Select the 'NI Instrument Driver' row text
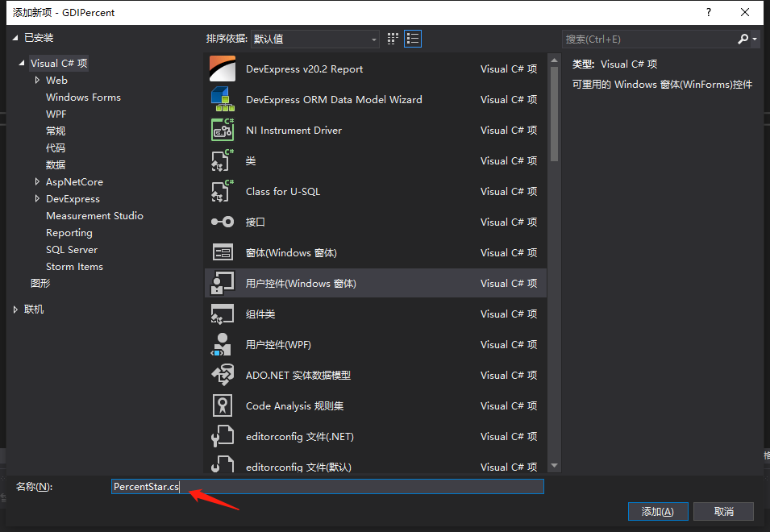 pos(293,130)
